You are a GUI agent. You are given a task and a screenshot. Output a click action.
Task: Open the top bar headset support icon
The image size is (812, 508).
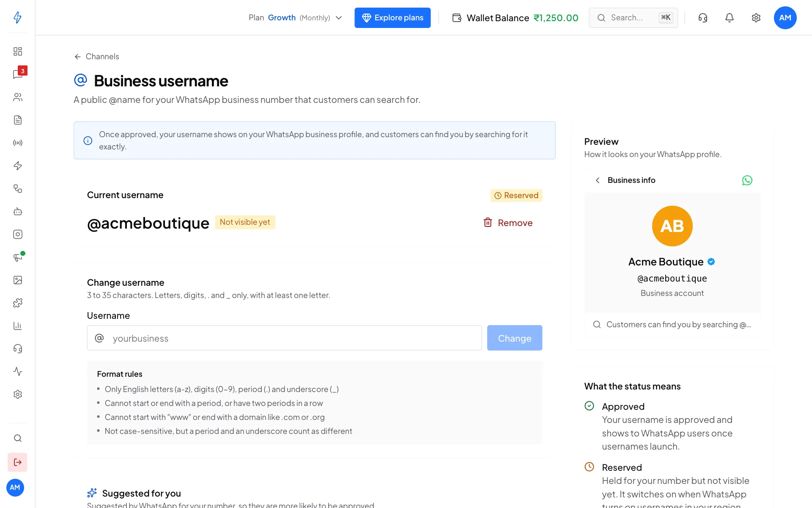(x=703, y=18)
